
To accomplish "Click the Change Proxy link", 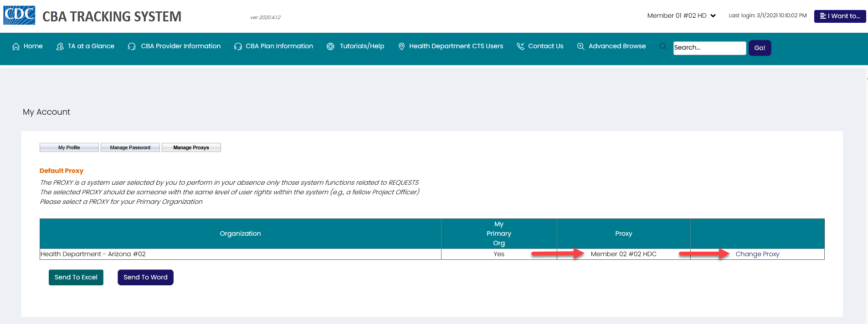I will [757, 254].
